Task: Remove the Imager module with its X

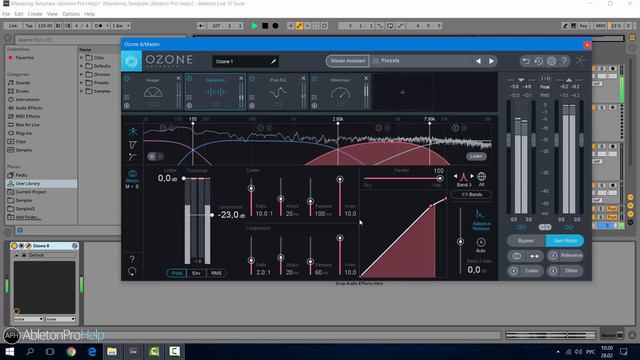Action: point(178,78)
